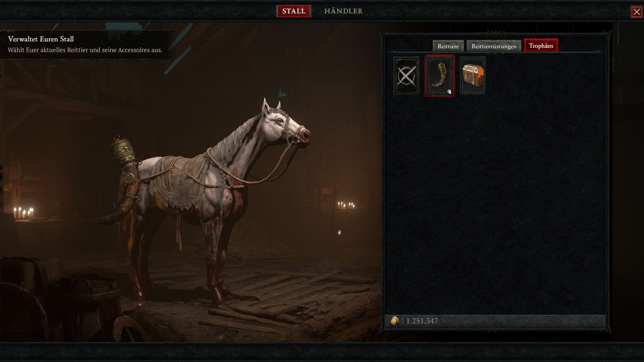Click the Wählt Euer aktuelles Reittier description
This screenshot has width=644, height=362.
point(85,50)
